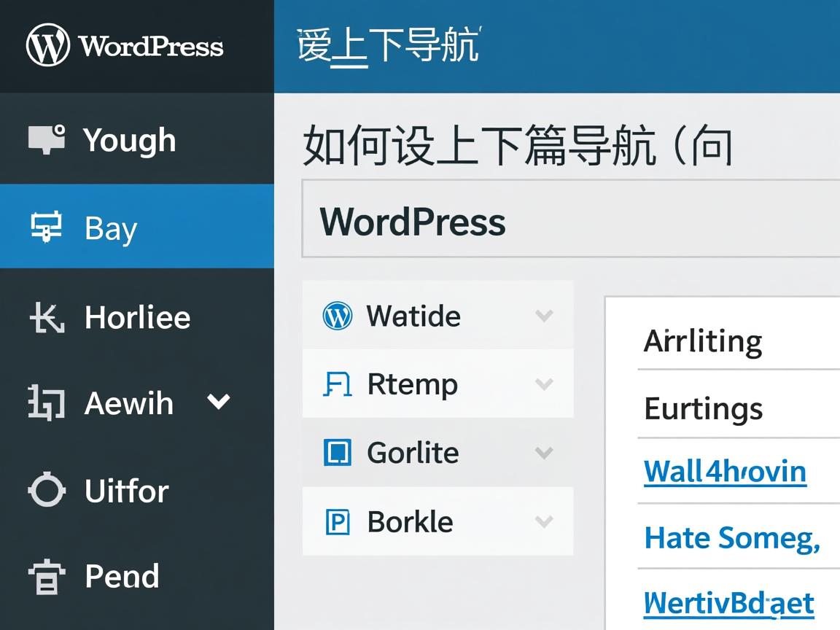
Task: Open the Wall 4hovin link
Action: 725,472
